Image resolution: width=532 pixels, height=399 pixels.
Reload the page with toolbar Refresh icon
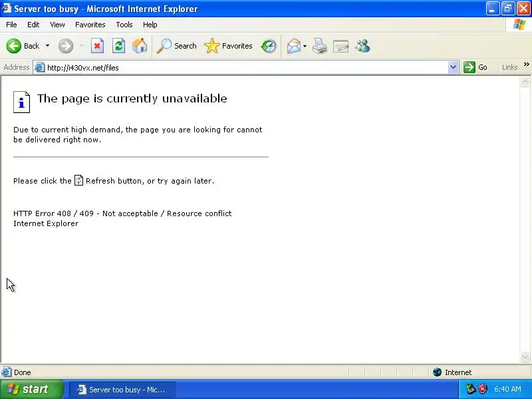(119, 46)
